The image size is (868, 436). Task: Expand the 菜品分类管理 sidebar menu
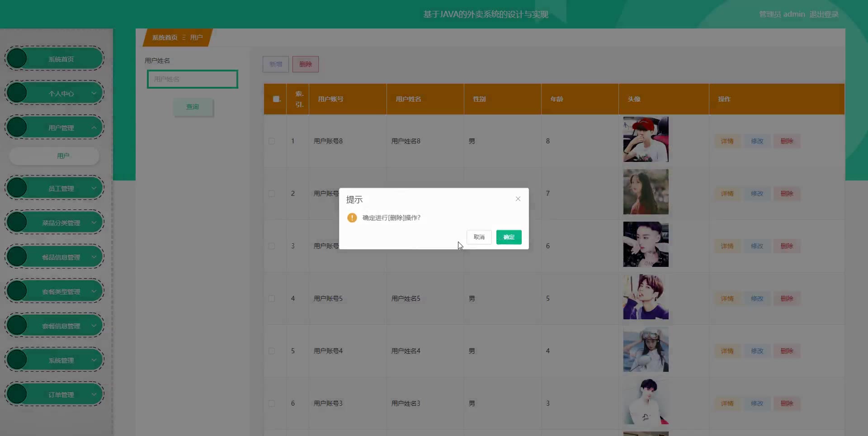click(x=54, y=223)
